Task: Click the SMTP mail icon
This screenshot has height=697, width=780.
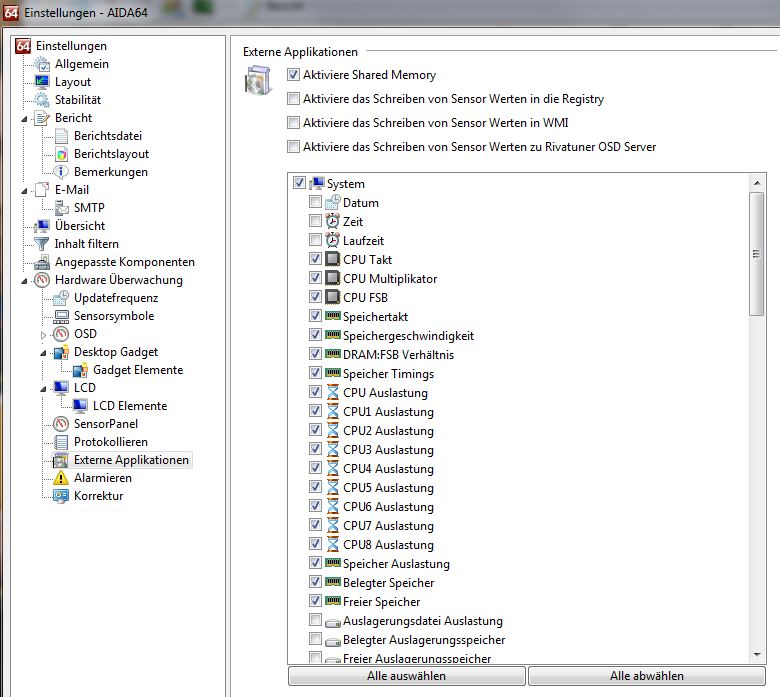Action: (x=61, y=208)
